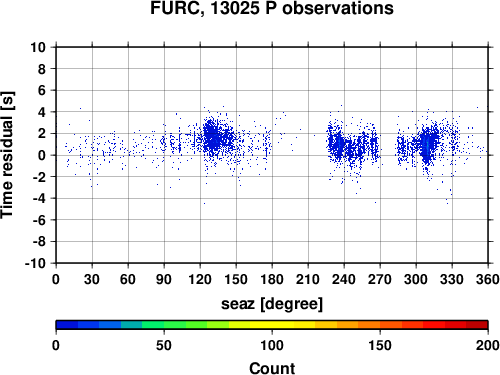Click the green colorbar segment near 50
Image resolution: width=500 pixels, height=375 pixels.
153,325
